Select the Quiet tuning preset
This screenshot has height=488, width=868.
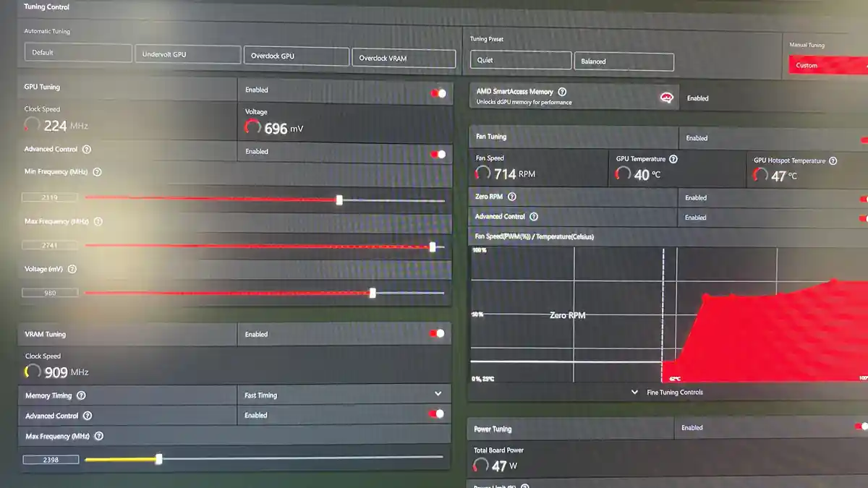coord(521,60)
